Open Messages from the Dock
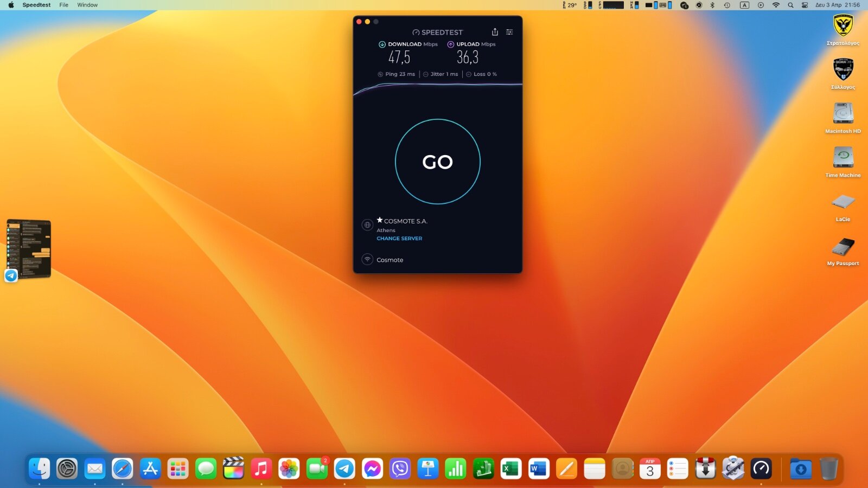 pyautogui.click(x=206, y=468)
